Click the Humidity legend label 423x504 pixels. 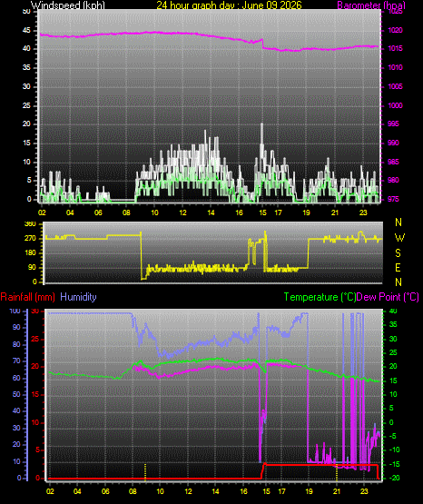[78, 297]
